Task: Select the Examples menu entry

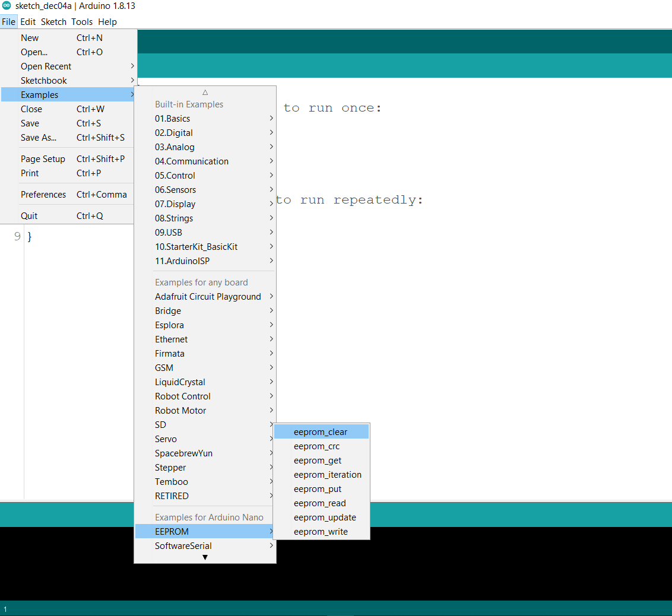Action: 68,95
